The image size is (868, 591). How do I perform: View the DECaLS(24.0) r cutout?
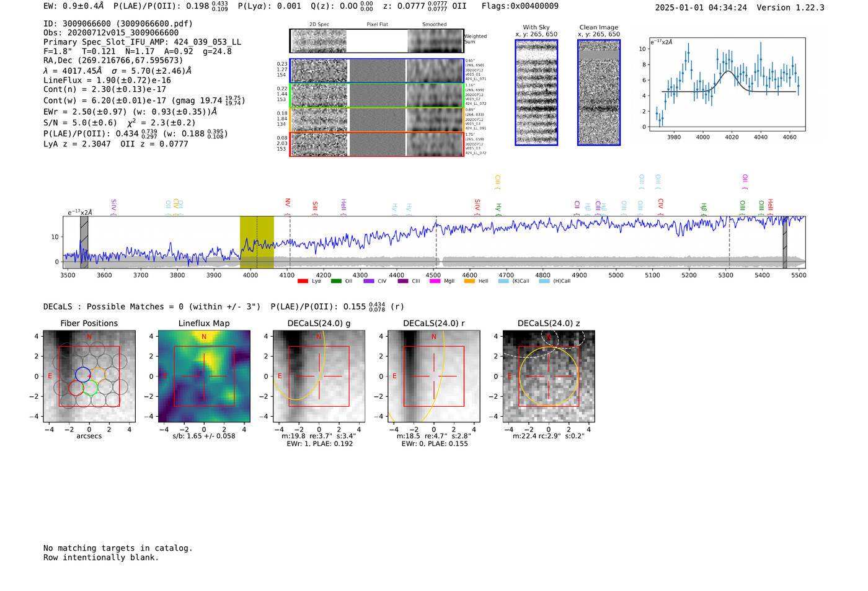(x=434, y=376)
